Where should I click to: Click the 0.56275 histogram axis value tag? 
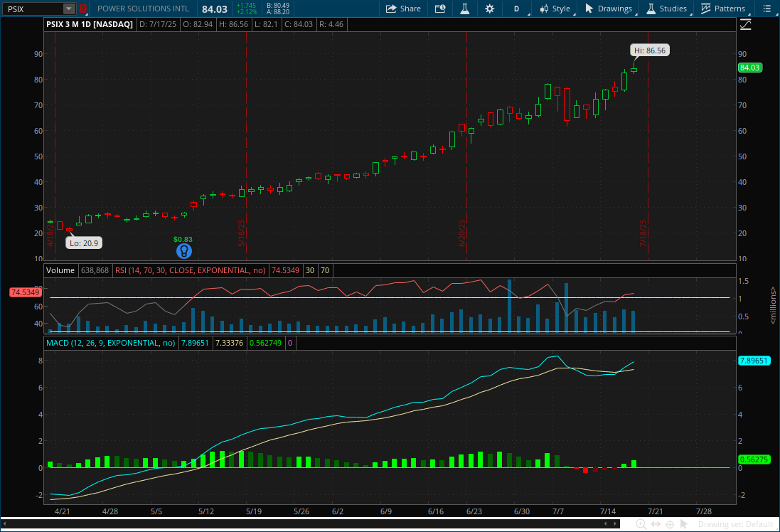(754, 459)
